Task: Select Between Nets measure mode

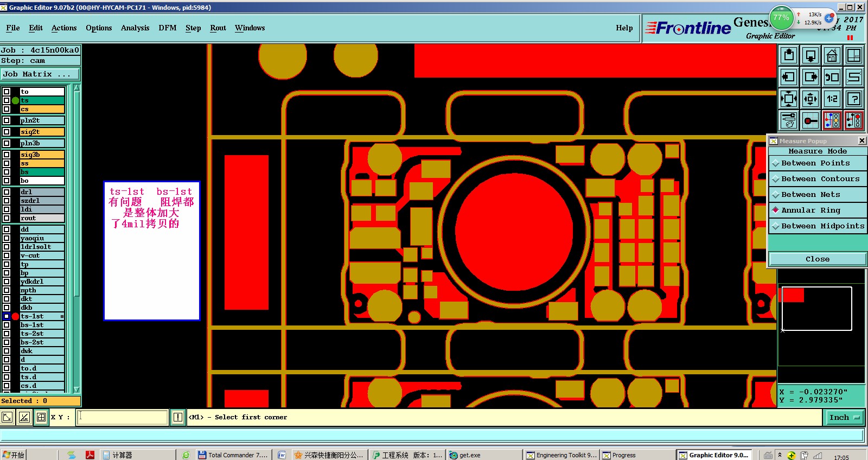Action: pyautogui.click(x=818, y=195)
